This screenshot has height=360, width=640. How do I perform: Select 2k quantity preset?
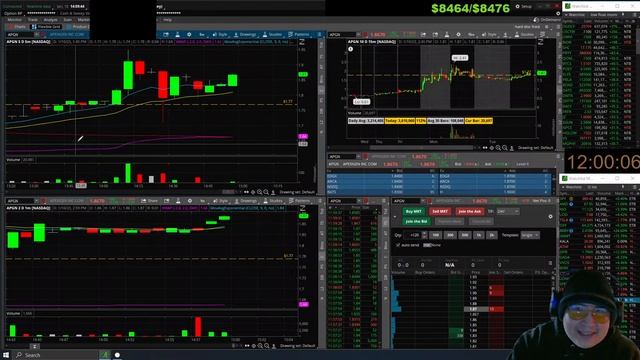click(492, 235)
